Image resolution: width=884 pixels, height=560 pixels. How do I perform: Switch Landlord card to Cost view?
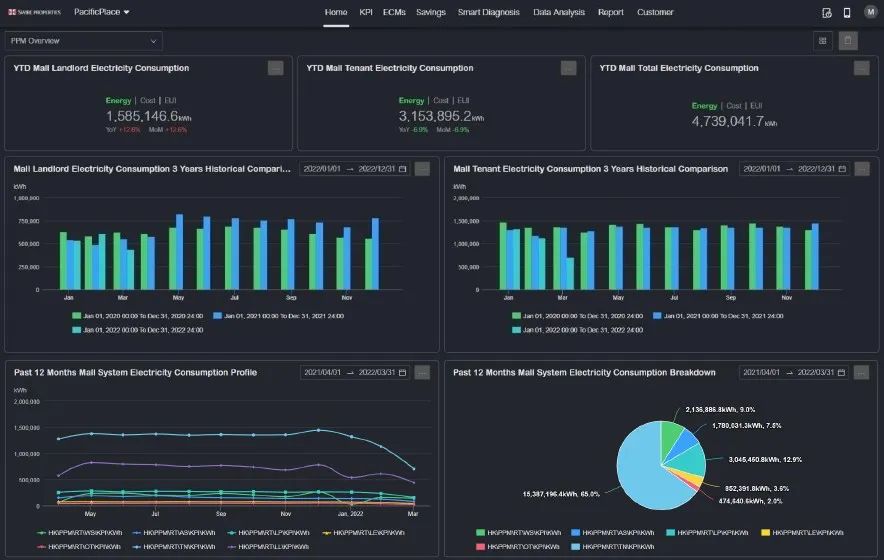(148, 100)
